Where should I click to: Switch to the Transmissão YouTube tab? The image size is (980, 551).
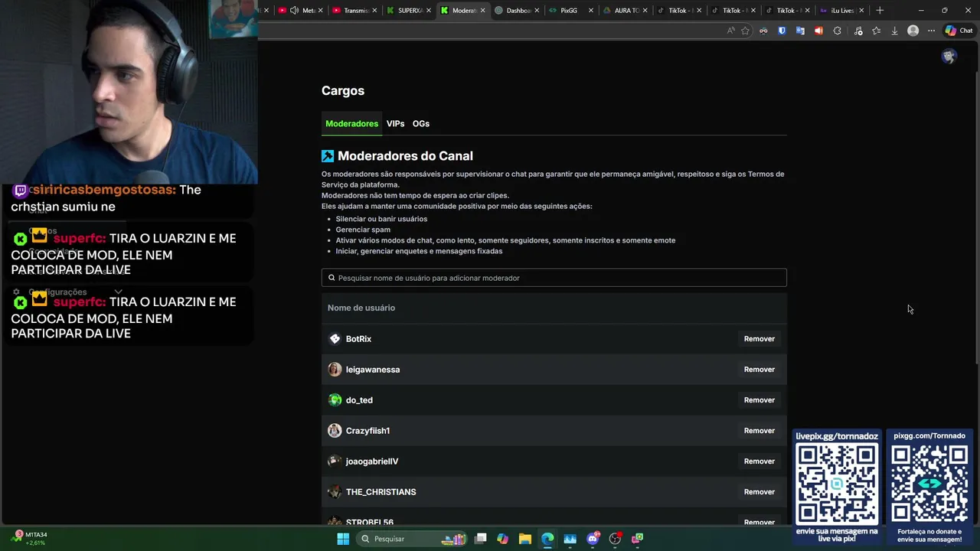tap(354, 11)
